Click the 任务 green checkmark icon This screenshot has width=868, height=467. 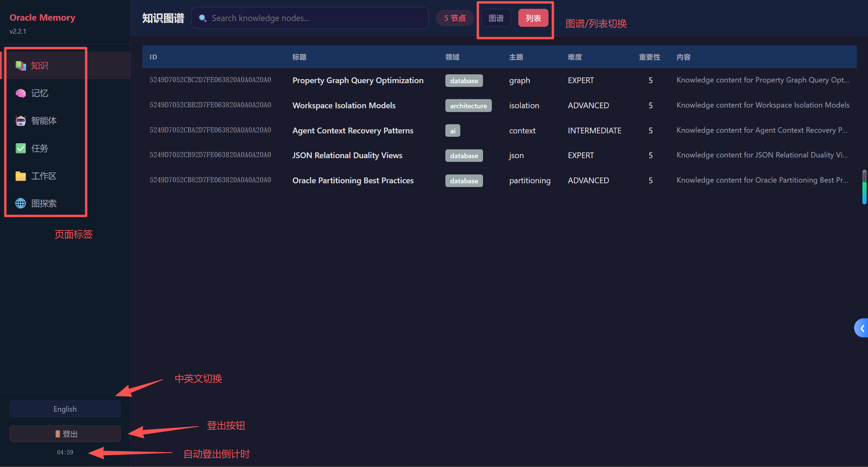[21, 148]
